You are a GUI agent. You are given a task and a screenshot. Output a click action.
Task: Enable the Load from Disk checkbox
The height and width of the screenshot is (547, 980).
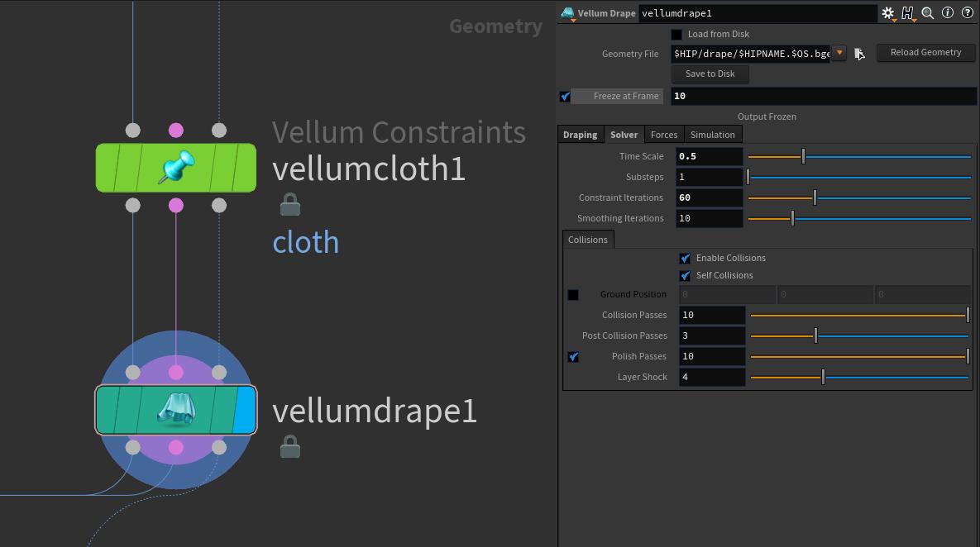(676, 35)
